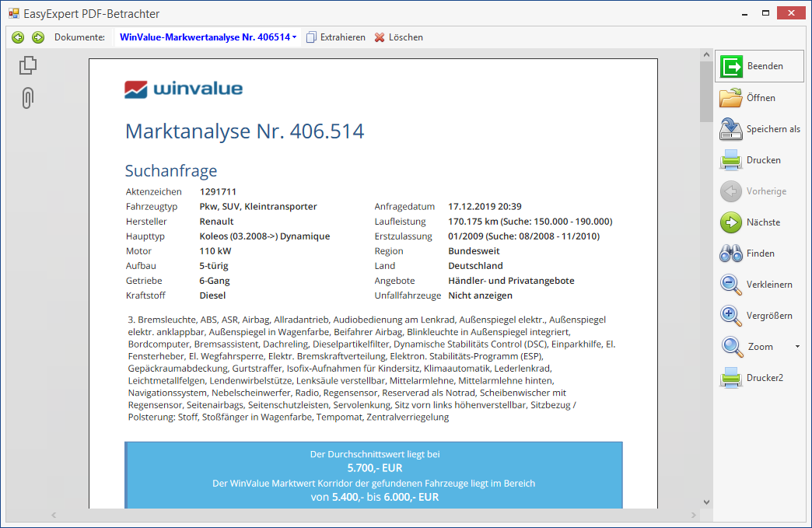Click the Anfragedatum value '17.12.2019 20:39'
Image resolution: width=812 pixels, height=528 pixels.
[x=485, y=207]
